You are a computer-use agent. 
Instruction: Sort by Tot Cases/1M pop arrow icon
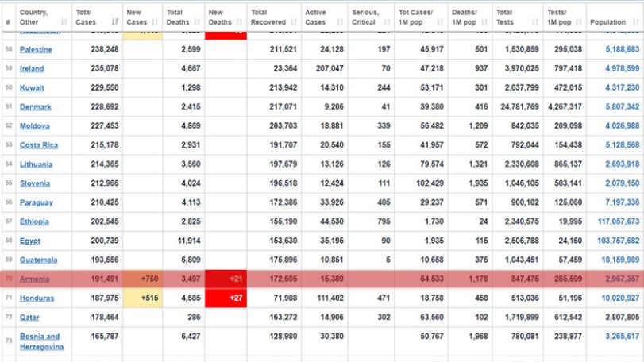click(x=440, y=22)
